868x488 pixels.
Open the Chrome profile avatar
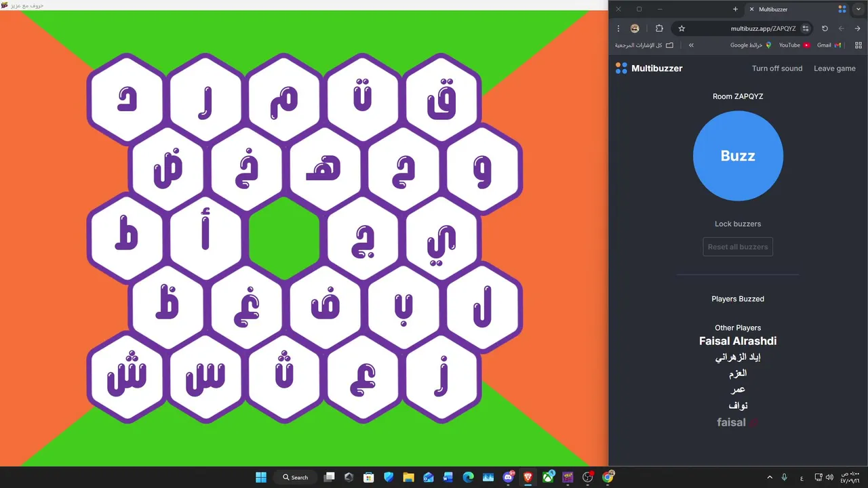click(635, 28)
